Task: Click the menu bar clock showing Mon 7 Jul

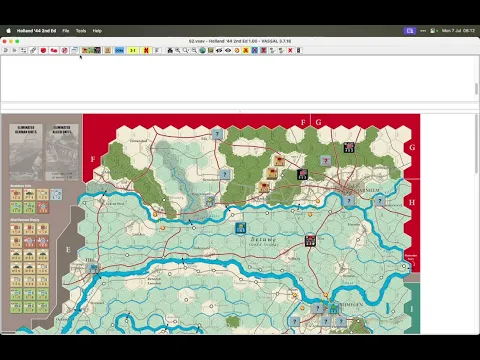Action: coord(458,31)
